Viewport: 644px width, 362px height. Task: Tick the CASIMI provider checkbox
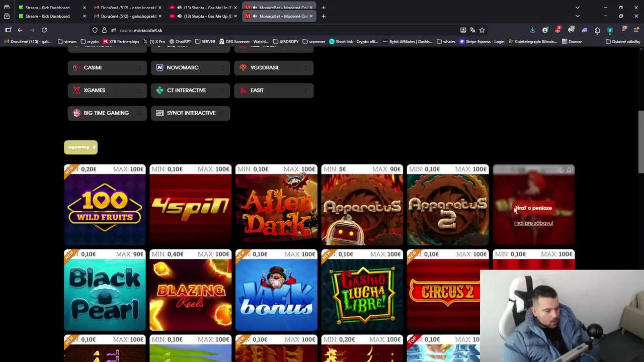(x=138, y=68)
